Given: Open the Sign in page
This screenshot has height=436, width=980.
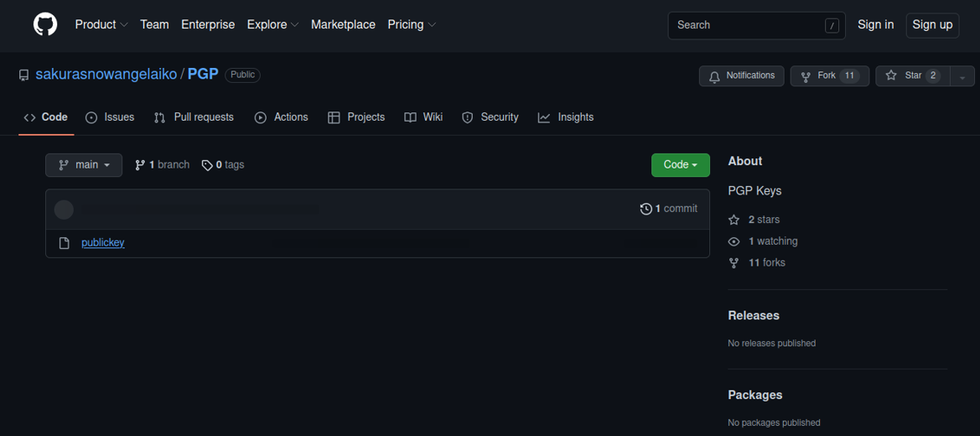Looking at the screenshot, I should (875, 24).
